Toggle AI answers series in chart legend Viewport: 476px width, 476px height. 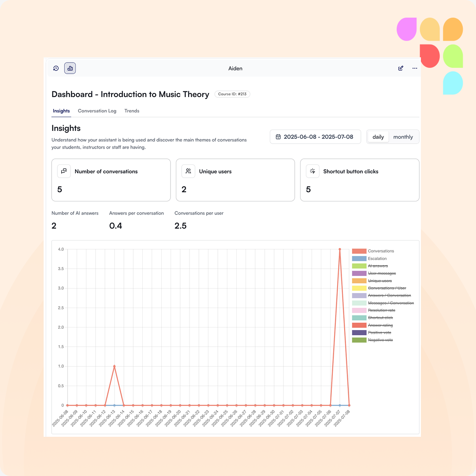pyautogui.click(x=378, y=266)
